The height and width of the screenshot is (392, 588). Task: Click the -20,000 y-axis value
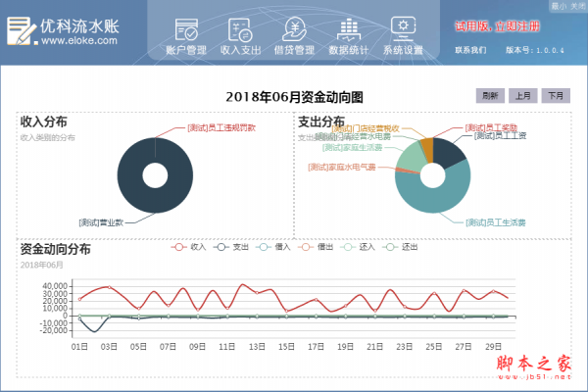(x=53, y=330)
